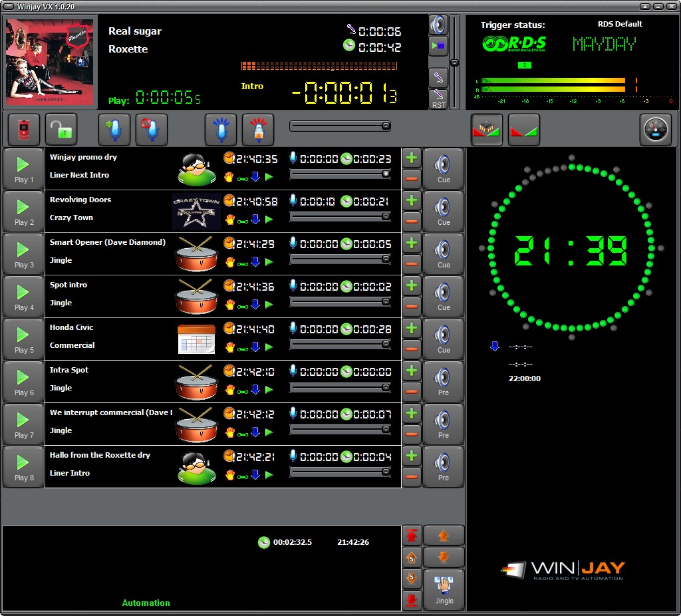Click red minus on Winjay promo dry row
The image size is (681, 616).
click(x=412, y=178)
